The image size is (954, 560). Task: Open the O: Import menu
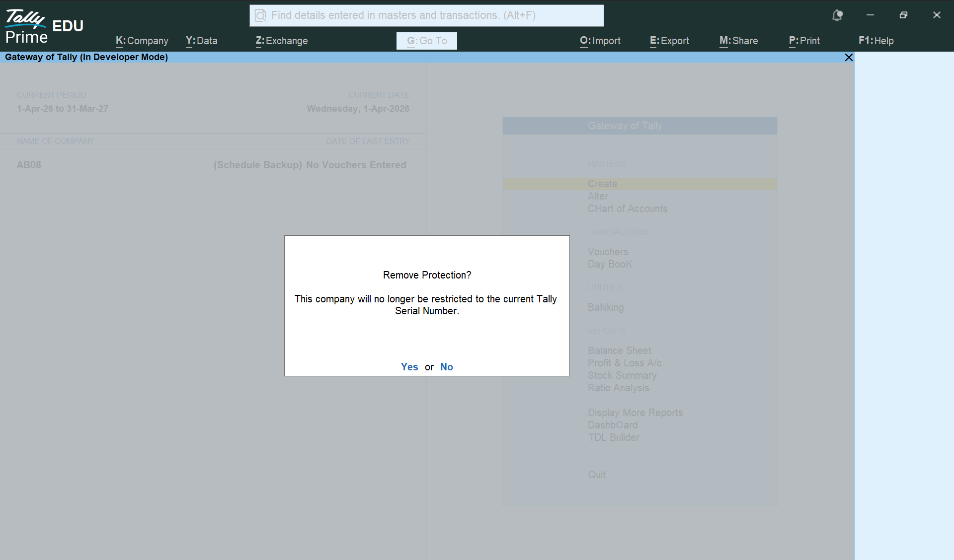[600, 41]
